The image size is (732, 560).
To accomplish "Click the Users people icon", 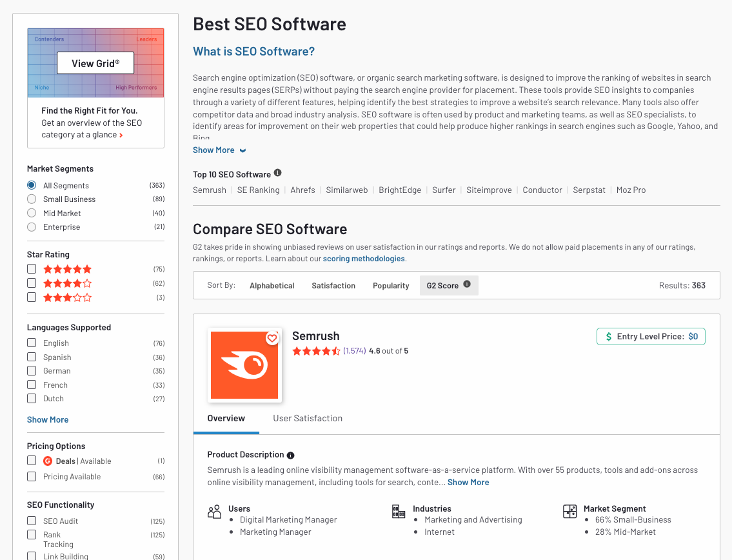I will pos(214,512).
